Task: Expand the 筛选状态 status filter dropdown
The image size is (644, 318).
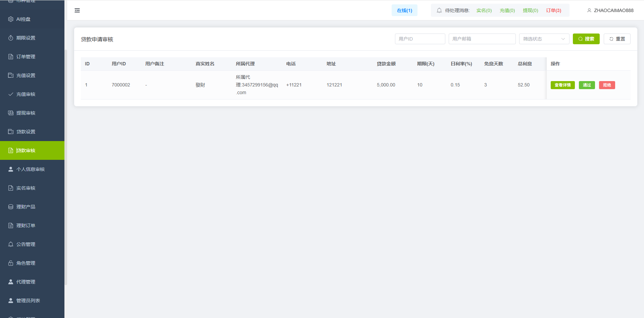Action: (x=544, y=39)
